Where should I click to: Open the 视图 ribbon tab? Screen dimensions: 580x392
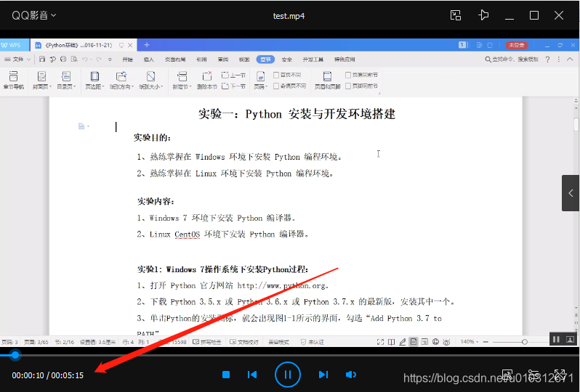pos(244,60)
